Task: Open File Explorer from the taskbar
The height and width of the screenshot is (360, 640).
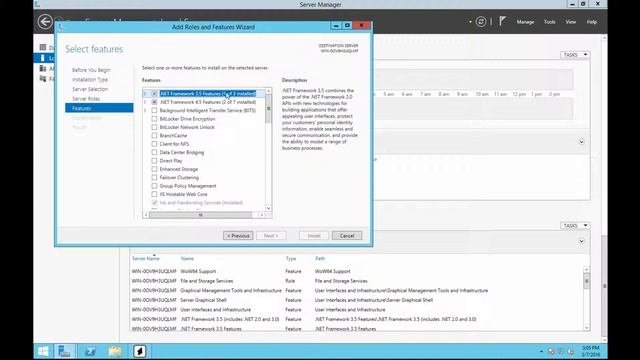Action: click(115, 351)
